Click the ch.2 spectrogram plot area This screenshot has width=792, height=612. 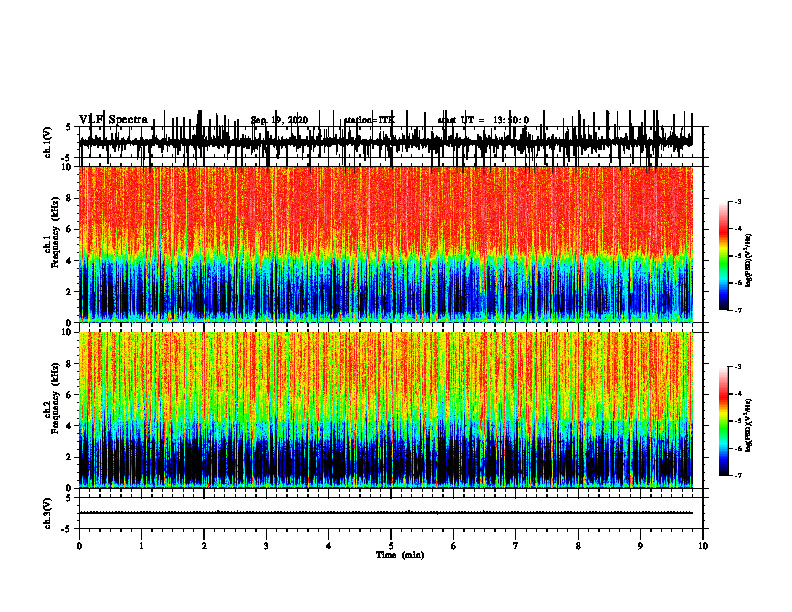pyautogui.click(x=386, y=410)
